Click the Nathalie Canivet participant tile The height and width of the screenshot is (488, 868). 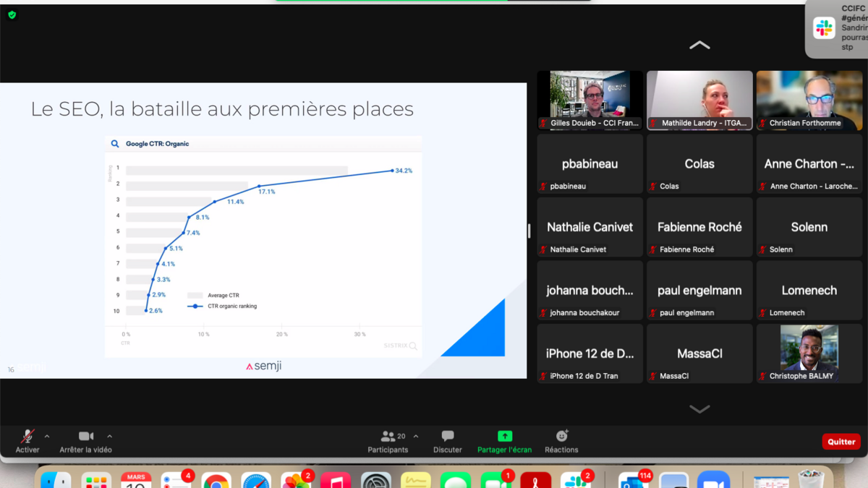click(x=590, y=227)
